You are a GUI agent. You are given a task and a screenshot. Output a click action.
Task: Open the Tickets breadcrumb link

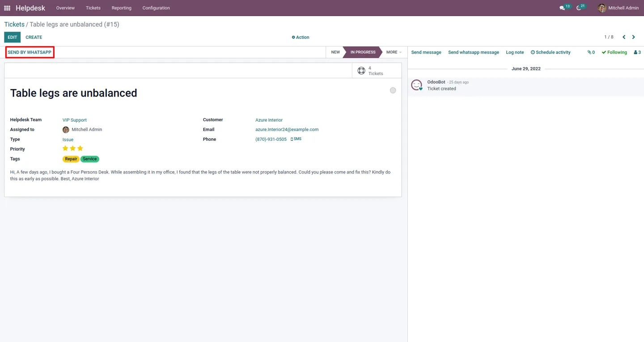[14, 24]
